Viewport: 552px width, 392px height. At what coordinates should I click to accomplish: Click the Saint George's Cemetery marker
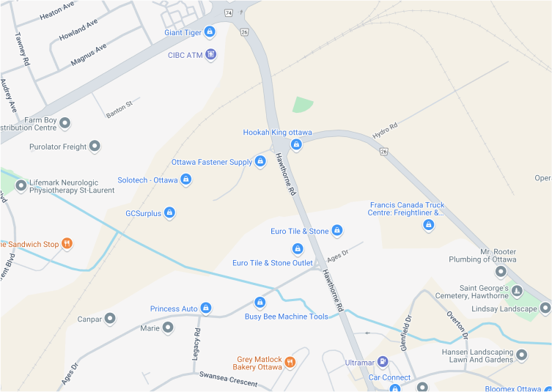point(517,291)
